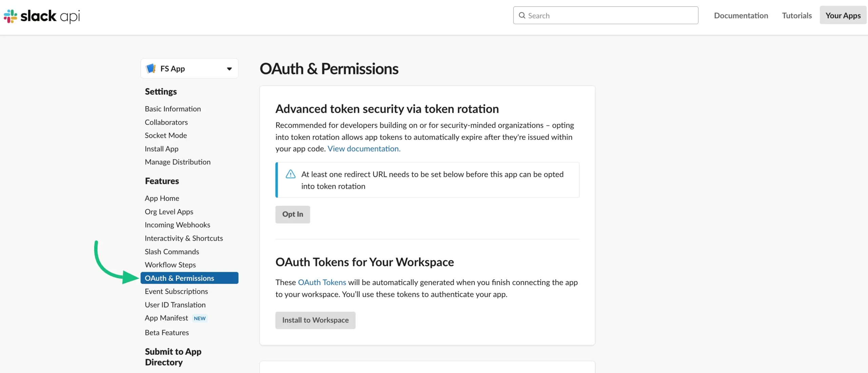View the App Manifest NEW feature

coord(166,318)
